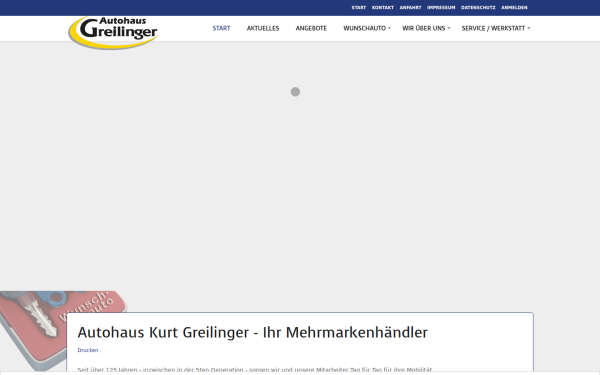Screen dimensions: 600x375
Task: View DATENSCHUTZ from the top bar
Action: (x=478, y=8)
